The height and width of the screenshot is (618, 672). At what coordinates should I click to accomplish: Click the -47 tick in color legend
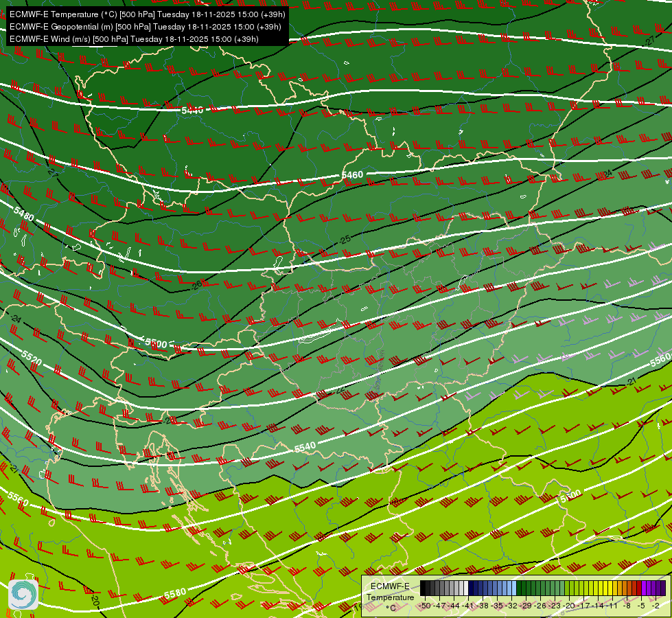439,606
